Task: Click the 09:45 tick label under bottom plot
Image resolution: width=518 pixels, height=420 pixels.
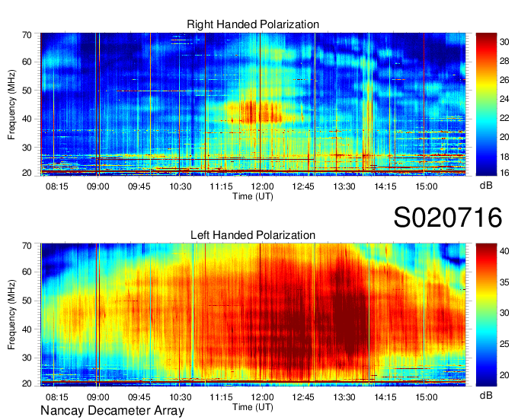Action: click(x=139, y=397)
